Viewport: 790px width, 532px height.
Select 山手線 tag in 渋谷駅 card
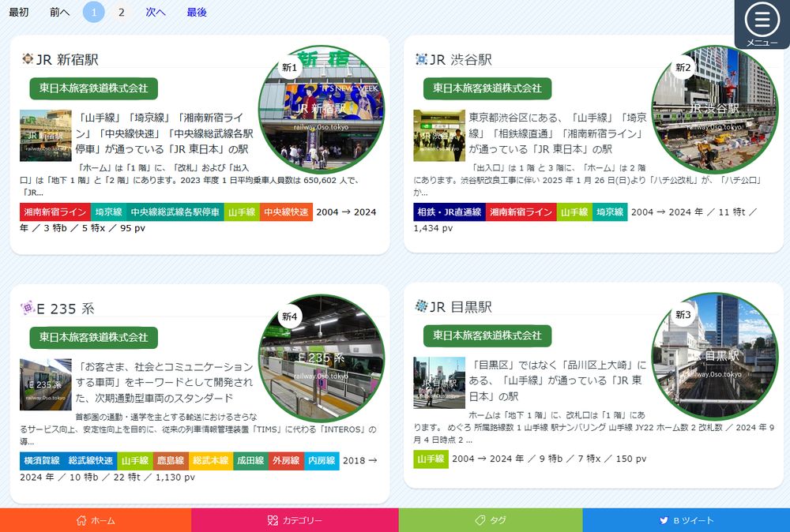(574, 212)
